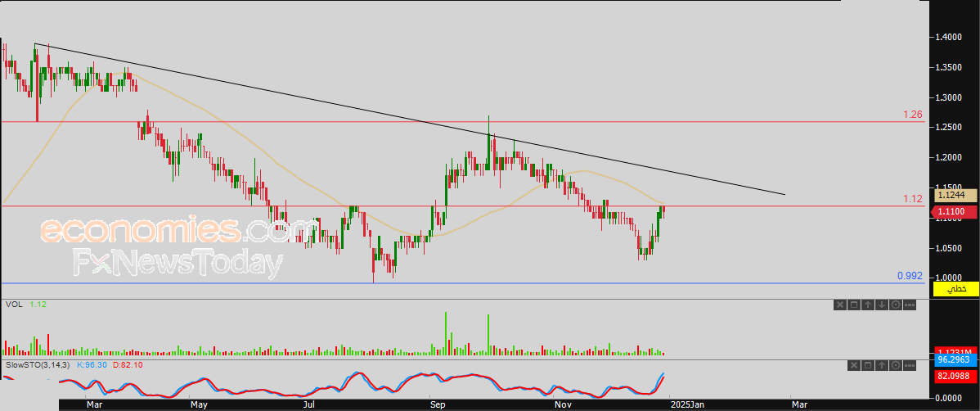The height and width of the screenshot is (411, 980).
Task: Click the 82.0988 stochastic D value tag
Action: [955, 375]
